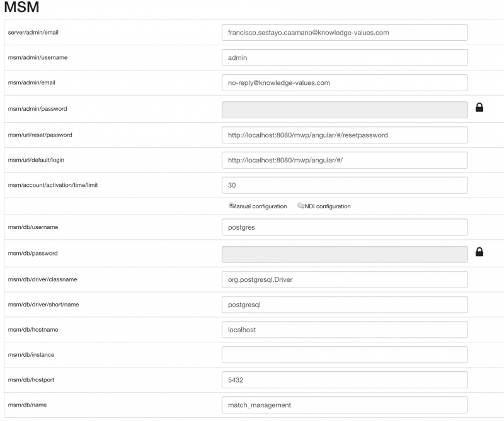The height and width of the screenshot is (421, 504).
Task: Edit the msm/admin/username field
Action: pyautogui.click(x=345, y=57)
